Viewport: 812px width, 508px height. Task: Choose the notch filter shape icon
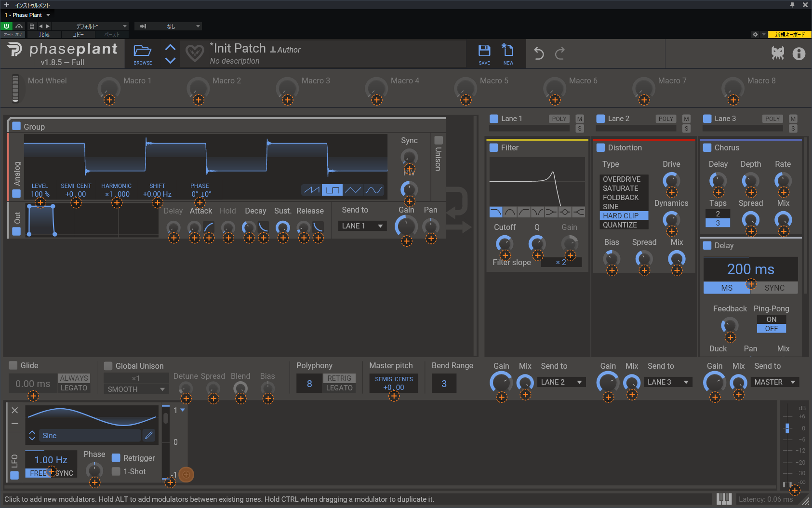537,212
